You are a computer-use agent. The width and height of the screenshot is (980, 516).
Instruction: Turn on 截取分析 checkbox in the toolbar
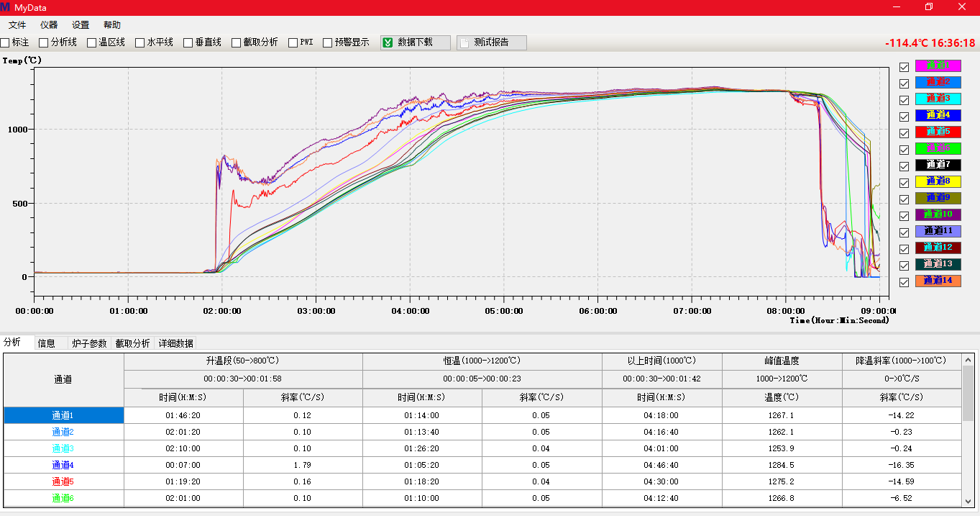pos(237,42)
